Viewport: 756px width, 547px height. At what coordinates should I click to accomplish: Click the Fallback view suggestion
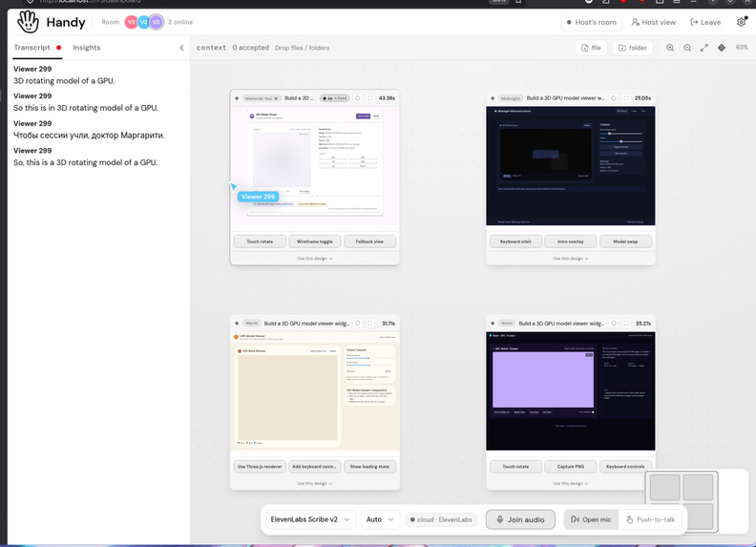pos(369,242)
